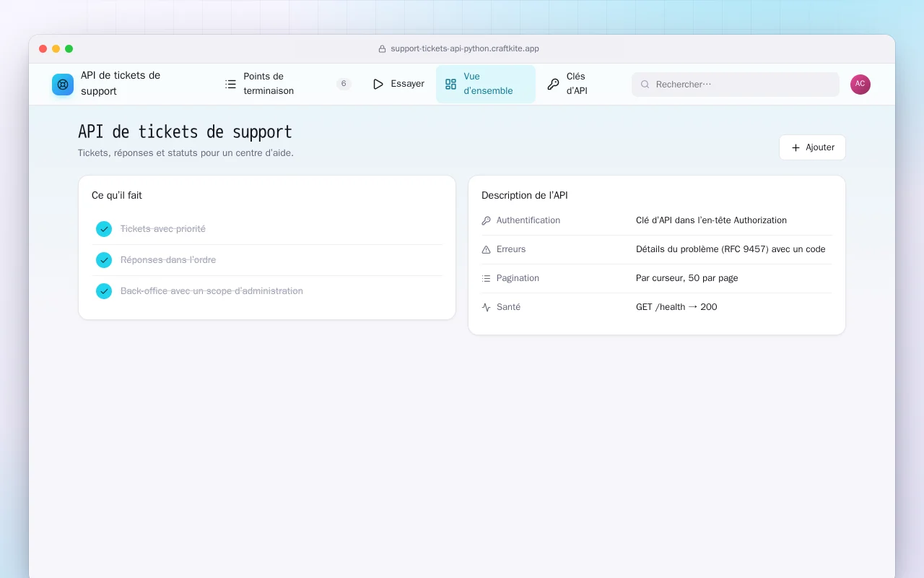Image resolution: width=924 pixels, height=578 pixels.
Task: Click GET /health → 200 value
Action: coord(676,307)
